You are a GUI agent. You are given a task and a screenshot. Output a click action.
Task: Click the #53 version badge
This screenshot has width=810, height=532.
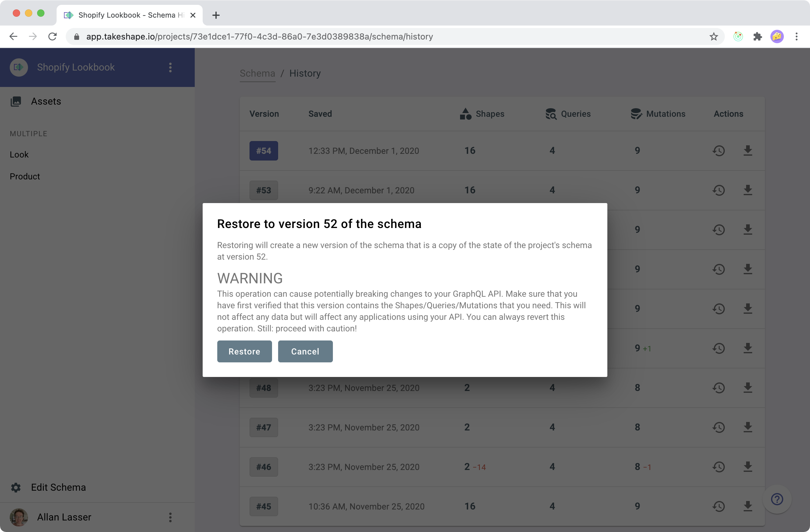264,190
